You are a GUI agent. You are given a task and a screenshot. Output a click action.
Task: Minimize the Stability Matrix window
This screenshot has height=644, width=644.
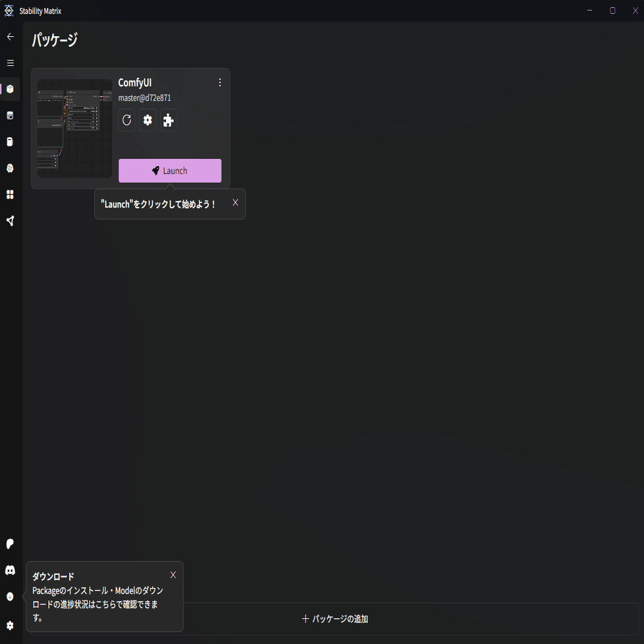point(590,11)
